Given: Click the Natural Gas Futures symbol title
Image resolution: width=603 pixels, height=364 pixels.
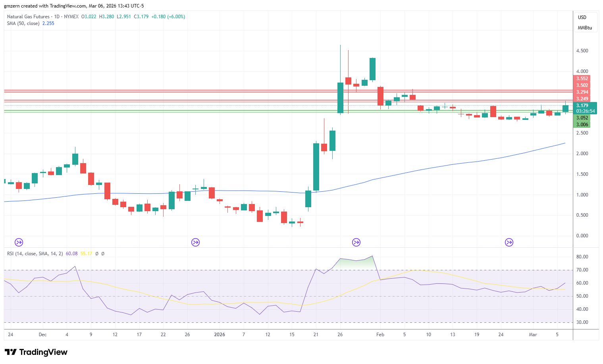Looking at the screenshot, I should point(28,17).
